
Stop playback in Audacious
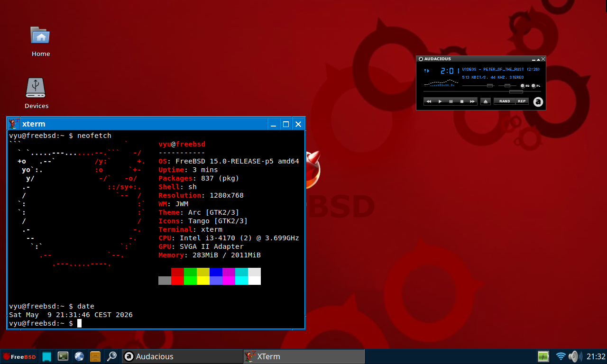pyautogui.click(x=461, y=101)
